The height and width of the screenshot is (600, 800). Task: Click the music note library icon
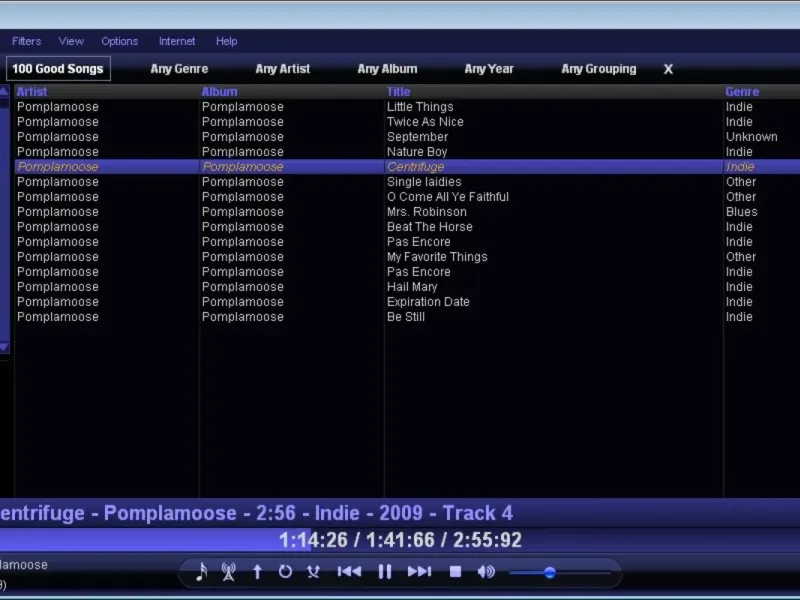pos(202,572)
